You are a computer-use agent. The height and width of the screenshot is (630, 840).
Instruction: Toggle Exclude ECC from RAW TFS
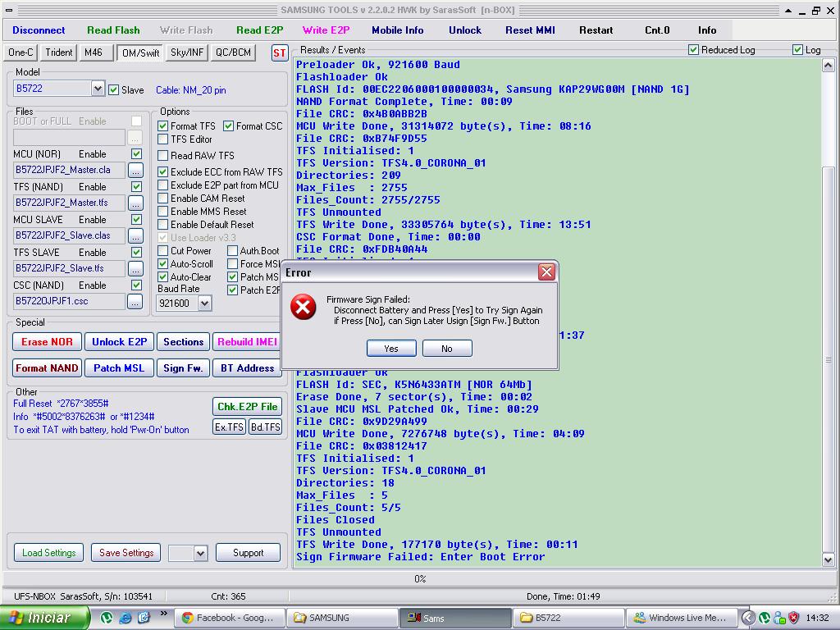click(163, 172)
